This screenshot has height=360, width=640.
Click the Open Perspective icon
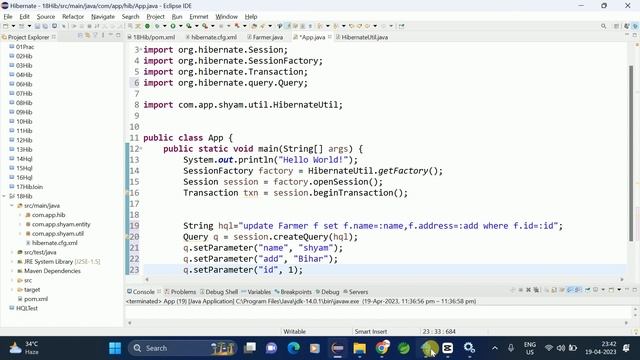coord(617,26)
